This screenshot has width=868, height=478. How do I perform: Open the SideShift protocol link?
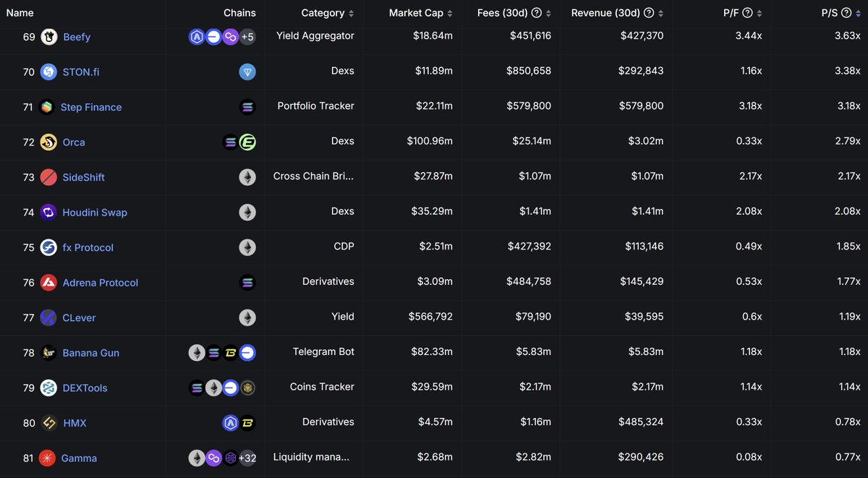click(x=84, y=177)
